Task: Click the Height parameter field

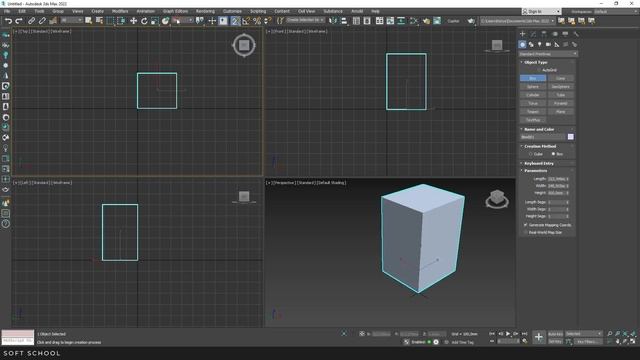Action: [x=557, y=193]
